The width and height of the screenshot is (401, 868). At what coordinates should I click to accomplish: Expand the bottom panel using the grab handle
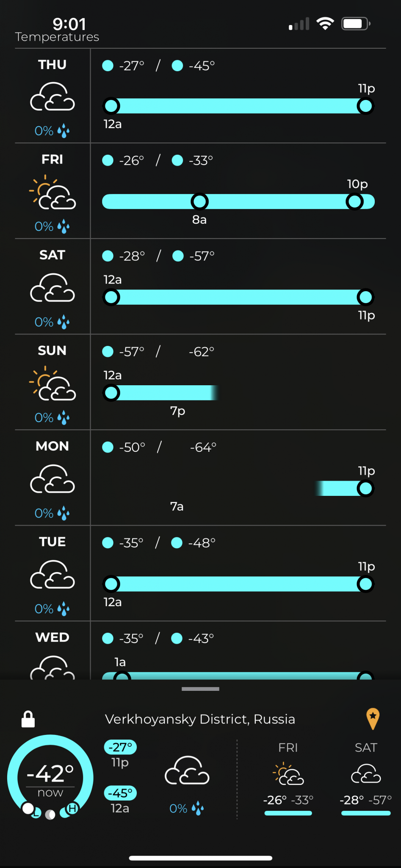(200, 689)
